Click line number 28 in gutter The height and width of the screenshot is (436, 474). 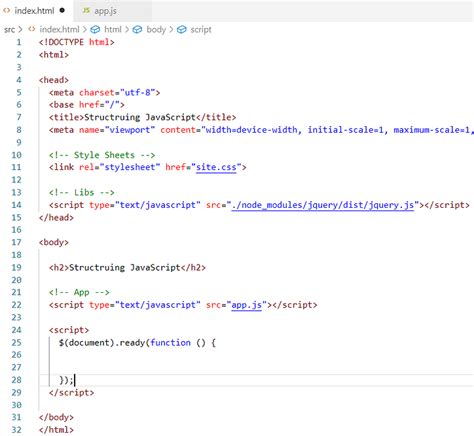click(16, 380)
